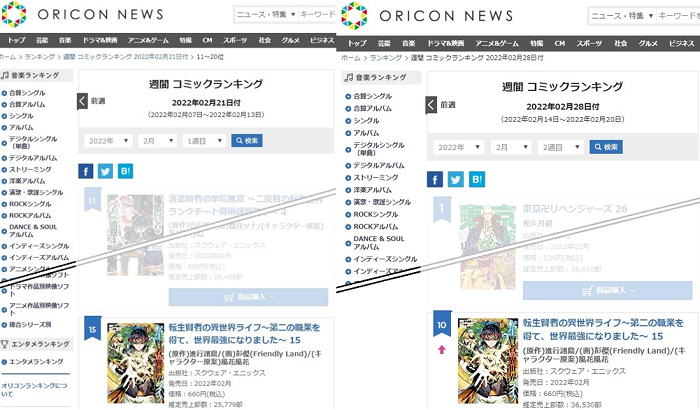Open エンタメランキング link with bullet
Viewport: 700px width, 410px height.
[36, 362]
